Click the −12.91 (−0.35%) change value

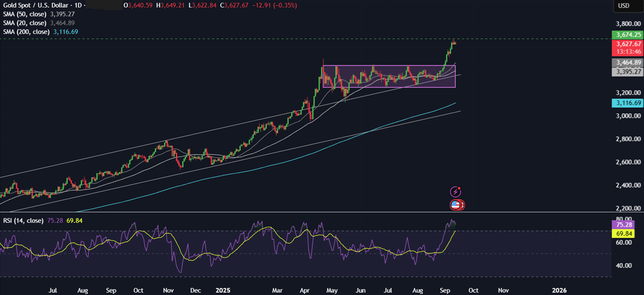(274, 5)
